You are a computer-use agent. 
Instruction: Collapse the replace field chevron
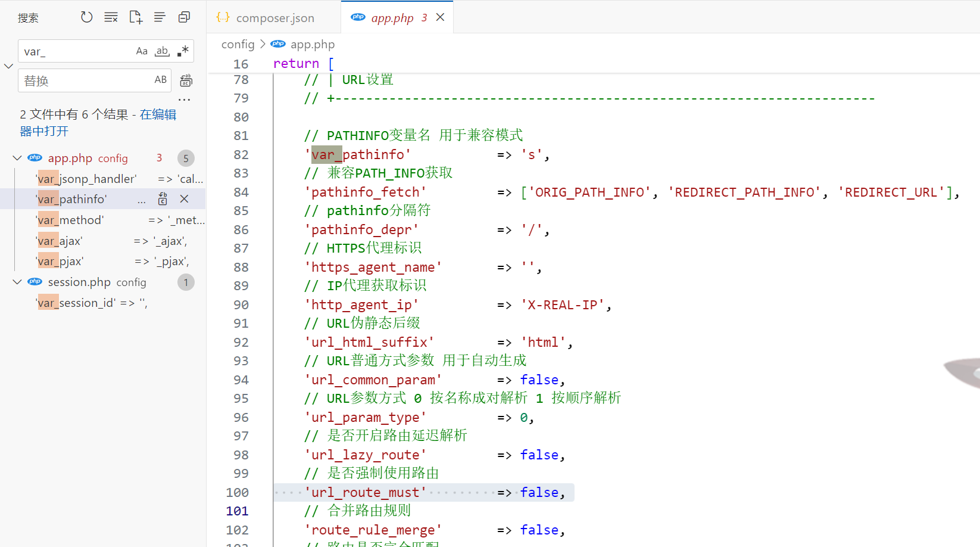coord(8,66)
